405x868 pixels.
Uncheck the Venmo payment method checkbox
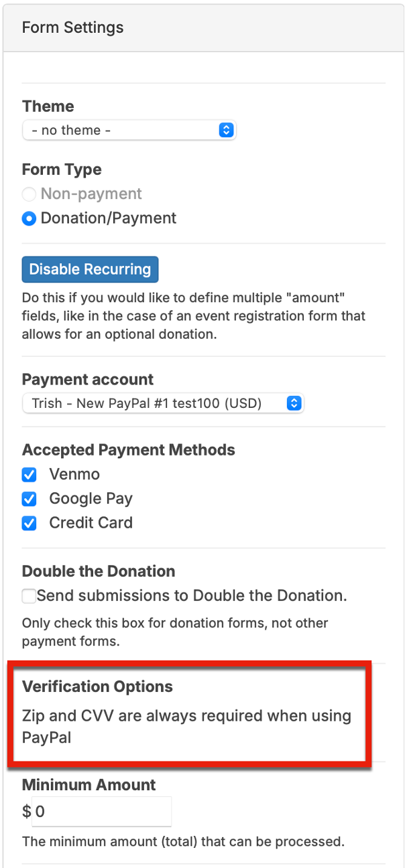[x=30, y=475]
